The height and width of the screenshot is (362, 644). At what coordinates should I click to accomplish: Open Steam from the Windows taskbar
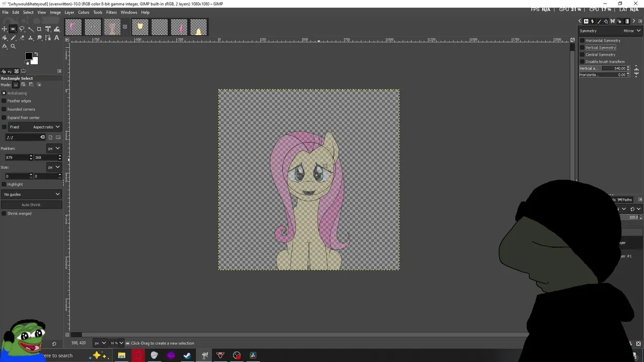tap(187, 355)
